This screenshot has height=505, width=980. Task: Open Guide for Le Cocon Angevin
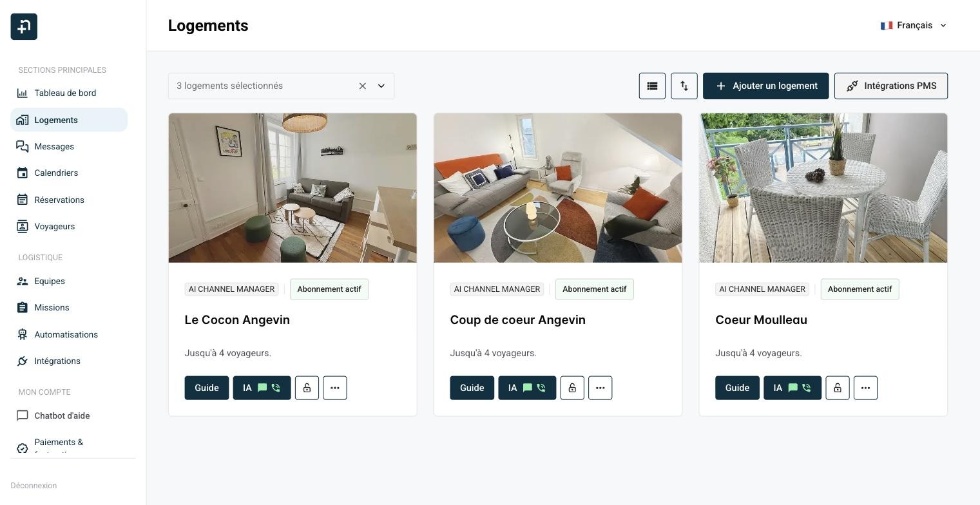coord(207,388)
